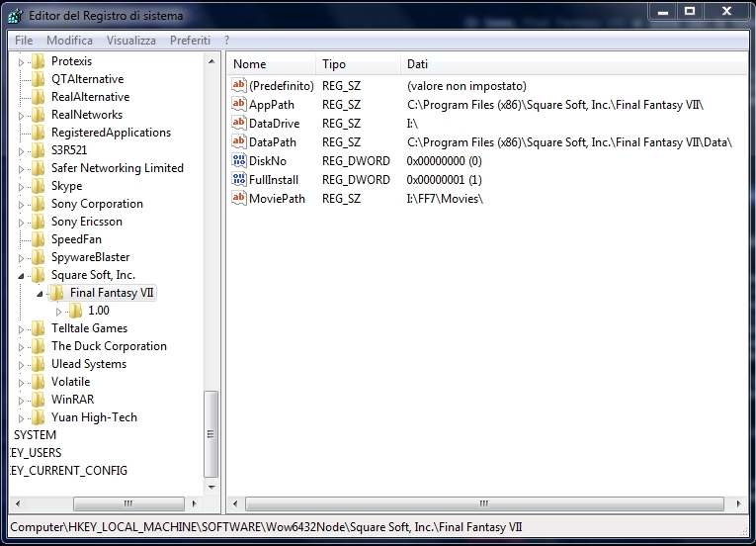Click the FullInstall DWORD value icon
This screenshot has width=756, height=546.
(x=239, y=180)
